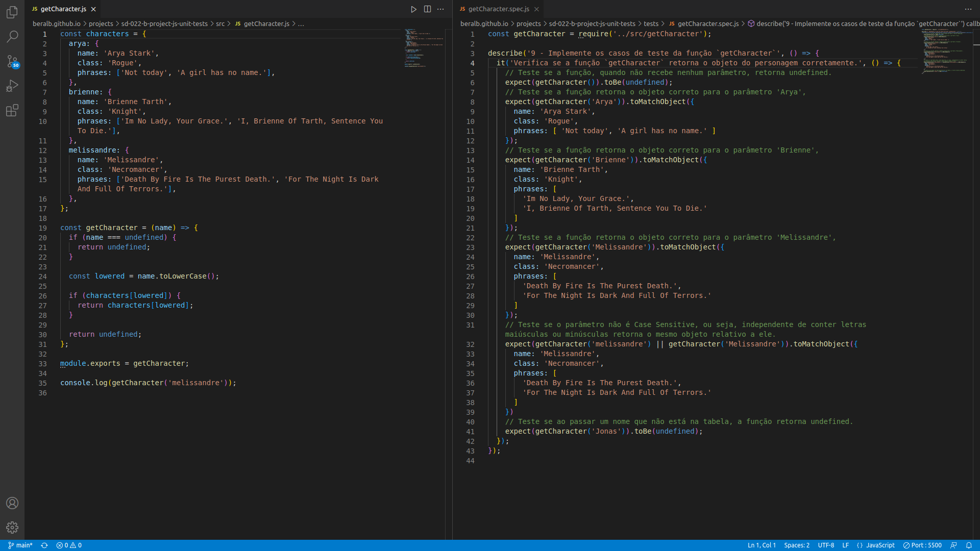
Task: Click the describe('9 - Implemente...' line
Action: (x=653, y=54)
